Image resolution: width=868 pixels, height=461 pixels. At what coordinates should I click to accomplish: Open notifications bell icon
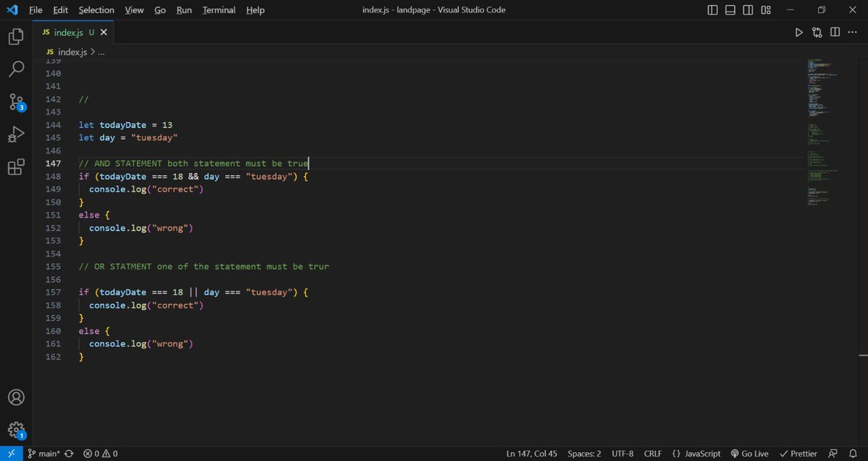pos(853,454)
